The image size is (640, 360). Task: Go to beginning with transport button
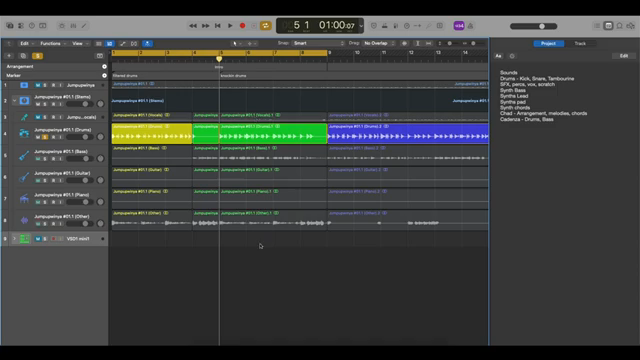pyautogui.click(x=218, y=26)
